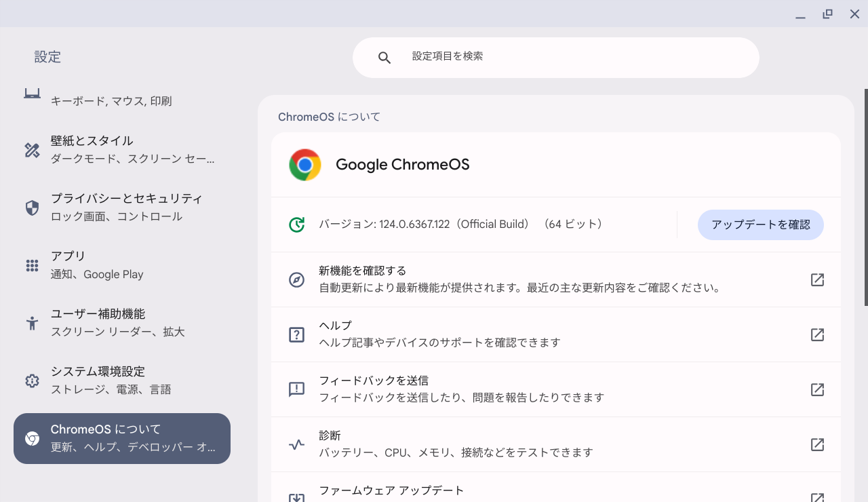Screen dimensions: 868x502
Task: Select キーボード, マウス, 印刷 in the sidebar
Action: (111, 100)
